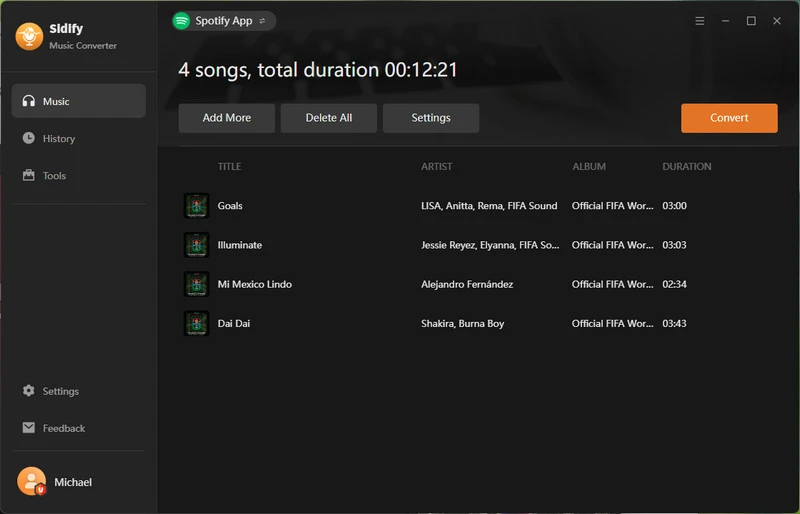Image resolution: width=800 pixels, height=514 pixels.
Task: Click artist LISA, Anitta, Rema, FIFA Sound
Action: (489, 206)
